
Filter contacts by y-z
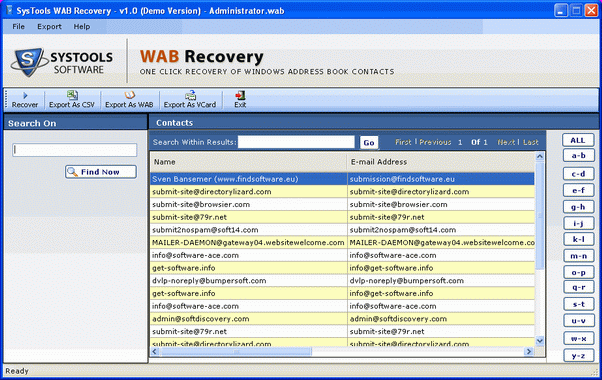579,355
